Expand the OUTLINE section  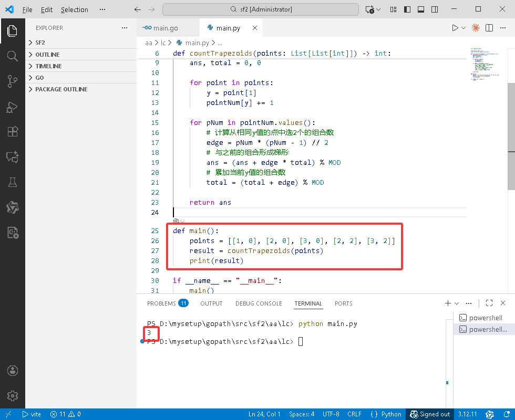tap(81, 55)
